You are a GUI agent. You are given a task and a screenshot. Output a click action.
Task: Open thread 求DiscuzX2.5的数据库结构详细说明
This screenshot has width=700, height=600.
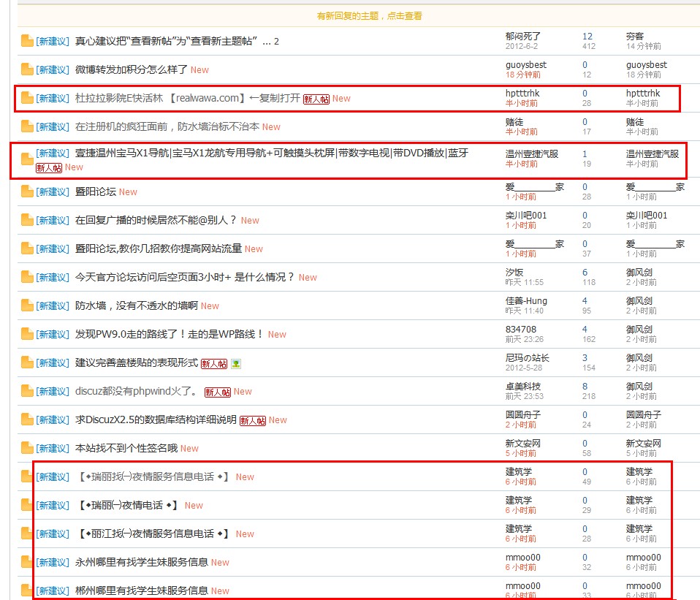156,419
